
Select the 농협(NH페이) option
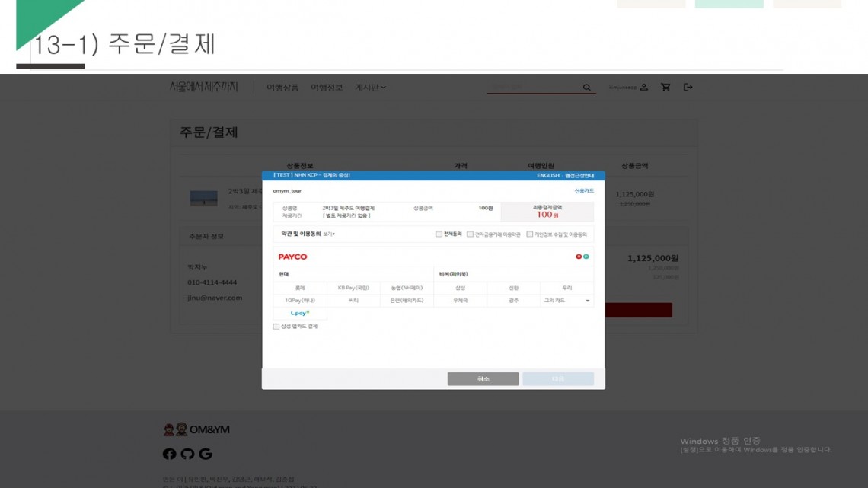click(x=407, y=288)
